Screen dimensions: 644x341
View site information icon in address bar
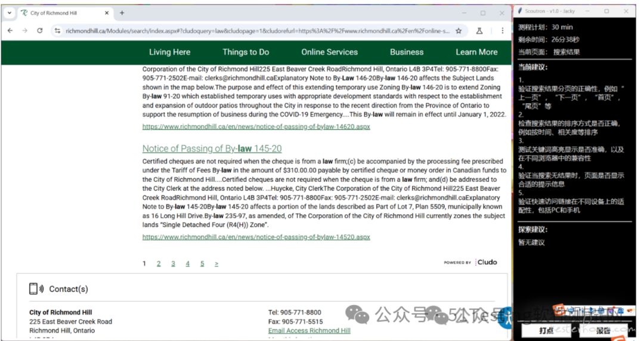click(57, 31)
